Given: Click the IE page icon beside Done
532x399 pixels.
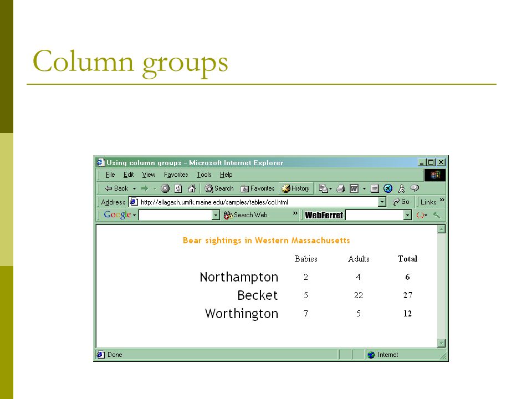Looking at the screenshot, I should (100, 355).
